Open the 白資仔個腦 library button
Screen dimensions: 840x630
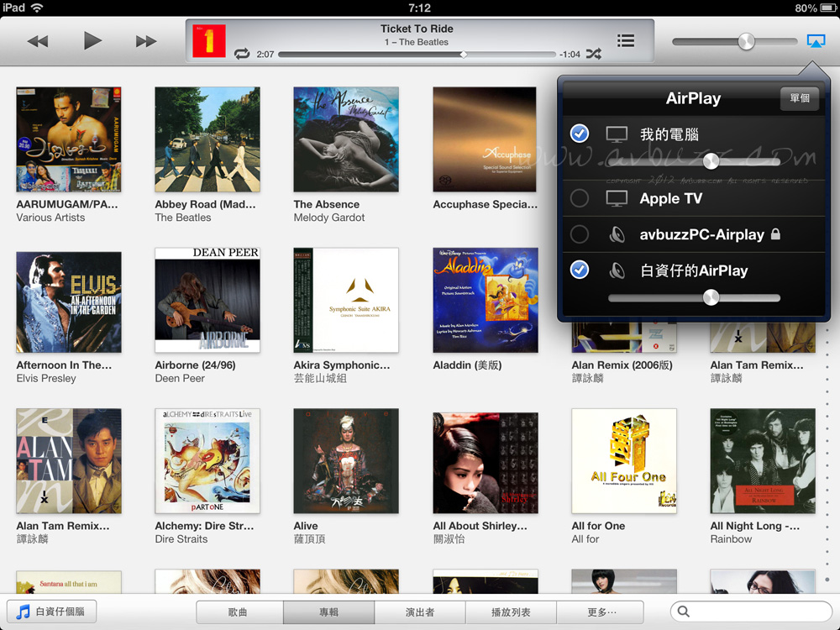(x=52, y=612)
